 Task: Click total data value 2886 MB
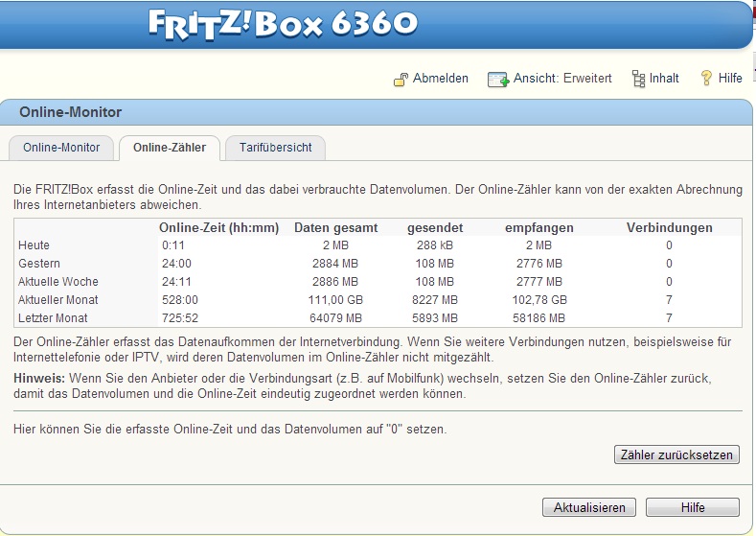pyautogui.click(x=335, y=282)
